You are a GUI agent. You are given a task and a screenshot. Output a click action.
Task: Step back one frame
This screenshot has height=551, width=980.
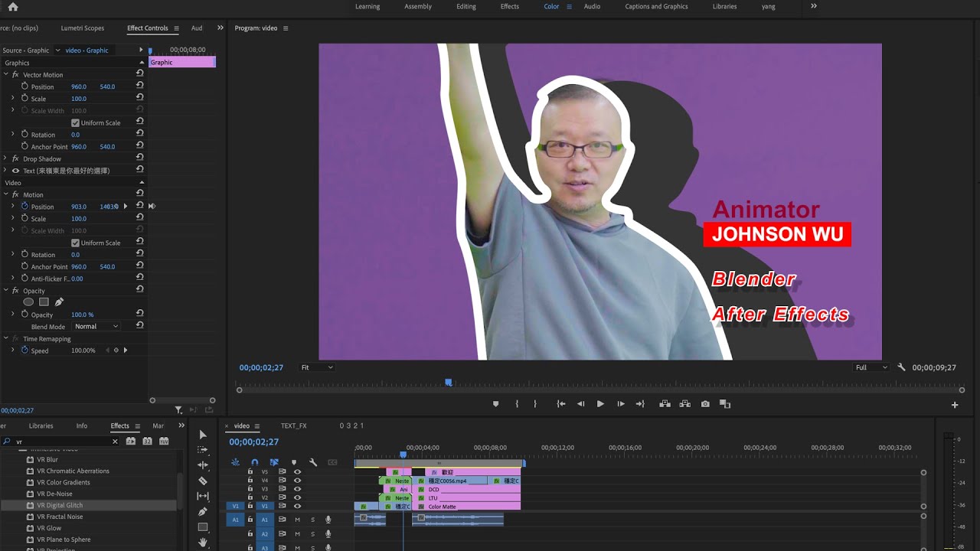pyautogui.click(x=580, y=404)
